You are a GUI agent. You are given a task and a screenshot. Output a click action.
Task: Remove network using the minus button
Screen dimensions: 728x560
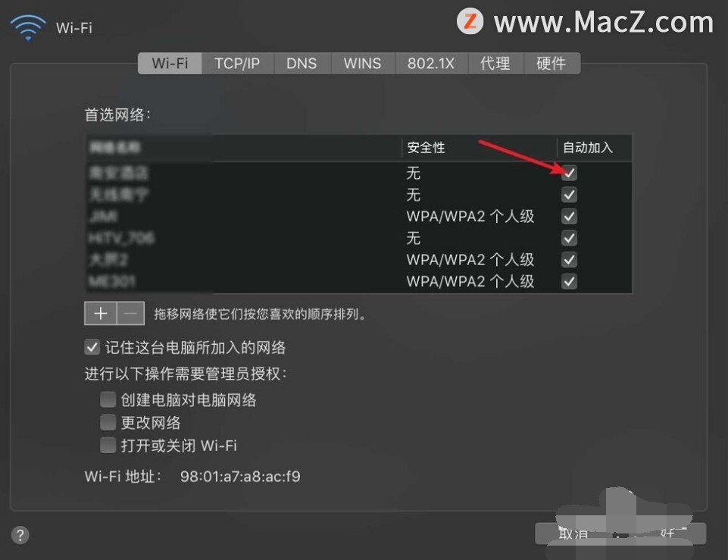pos(130,314)
